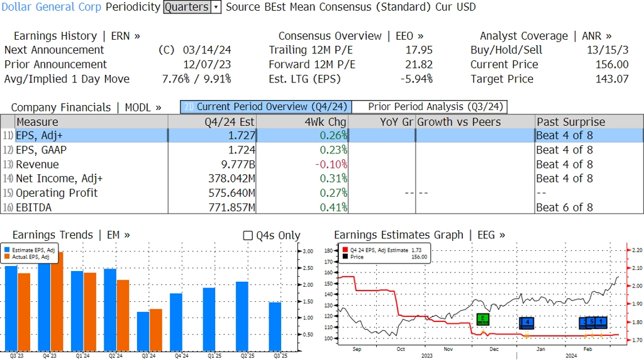Click the Q1'25 estimate bar
This screenshot has height=361, width=644.
pos(209,319)
